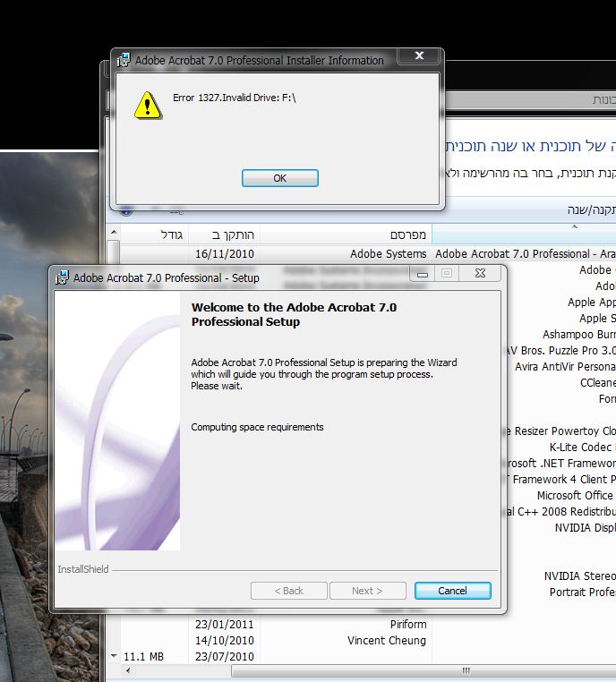This screenshot has width=616, height=682.
Task: Click the הסר התקנה/שנה toolbar command in Programs window
Action: pyautogui.click(x=592, y=209)
